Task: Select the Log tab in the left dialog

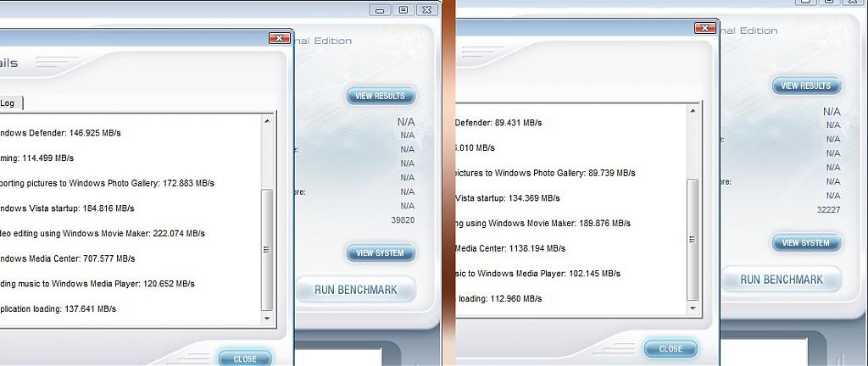Action: [x=10, y=103]
